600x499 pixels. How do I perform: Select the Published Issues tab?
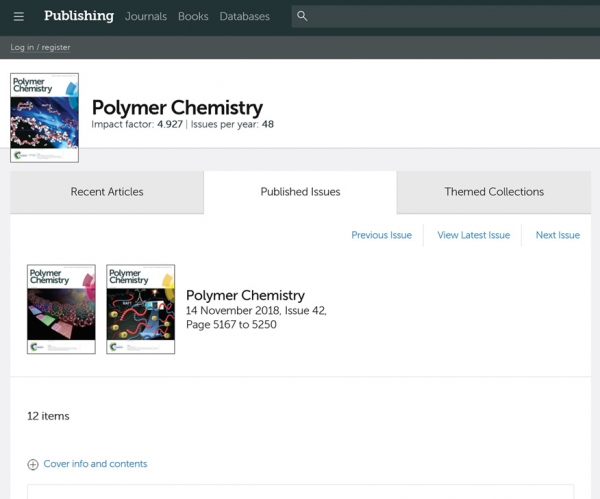tap(300, 192)
